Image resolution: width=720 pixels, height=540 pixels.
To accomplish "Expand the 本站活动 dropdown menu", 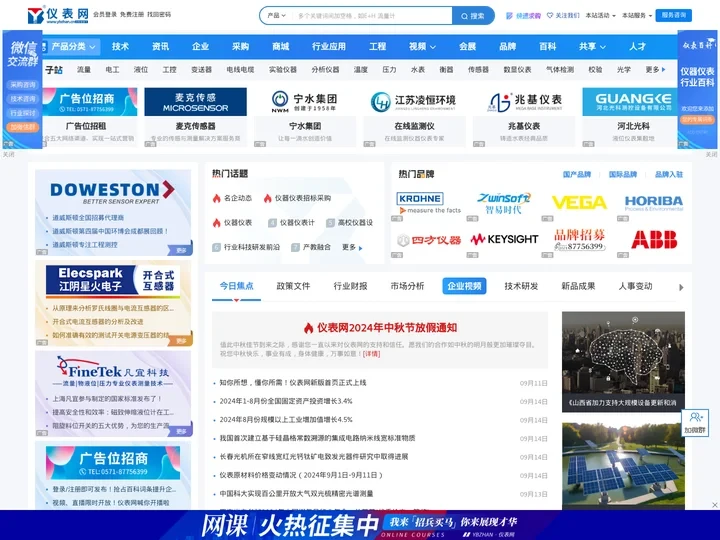I will [x=600, y=16].
